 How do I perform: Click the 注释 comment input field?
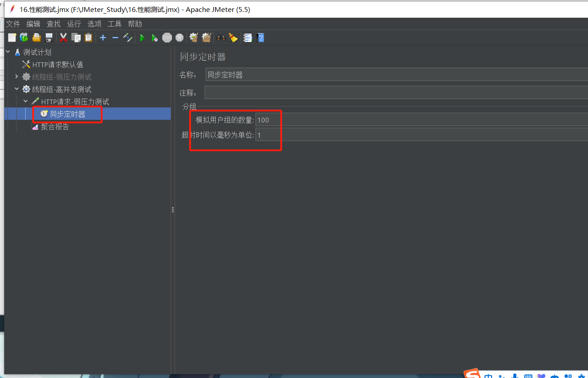(396, 93)
